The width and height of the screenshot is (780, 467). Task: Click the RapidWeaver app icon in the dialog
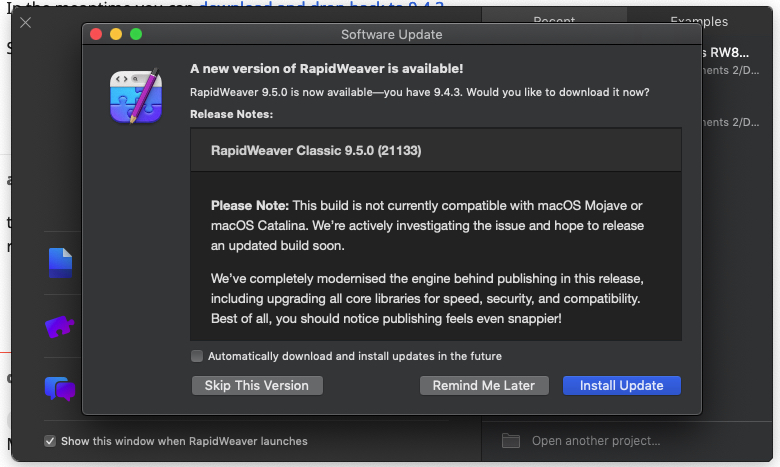pyautogui.click(x=136, y=96)
